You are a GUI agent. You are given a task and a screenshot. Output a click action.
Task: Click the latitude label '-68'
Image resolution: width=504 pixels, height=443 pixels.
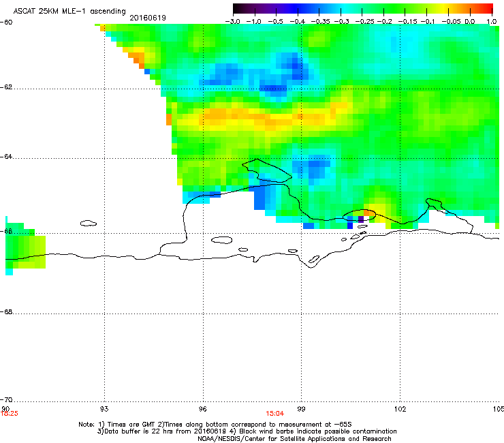tap(6, 311)
